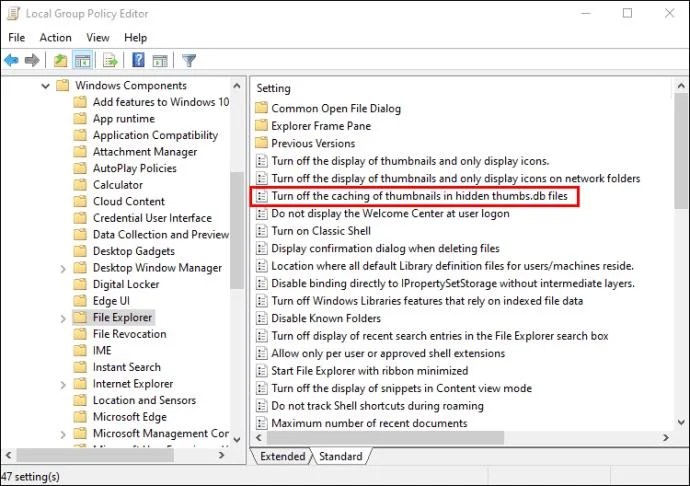Viewport: 690px width, 486px height.
Task: Click the policy icon beside Maximum number of recent documents
Action: (x=261, y=423)
